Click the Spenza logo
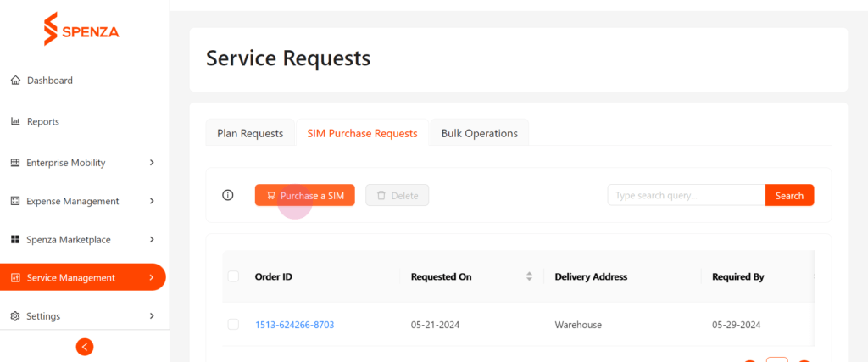Image resolution: width=868 pixels, height=362 pixels. tap(81, 29)
